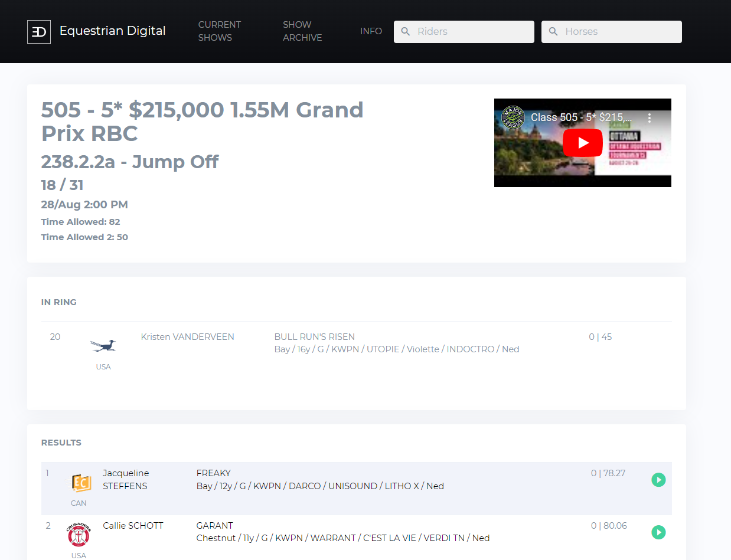Click the roadrunner team logo for Kristen Vanderveen

(103, 346)
